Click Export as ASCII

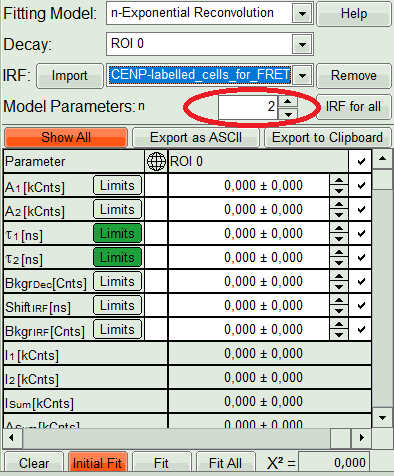point(196,137)
